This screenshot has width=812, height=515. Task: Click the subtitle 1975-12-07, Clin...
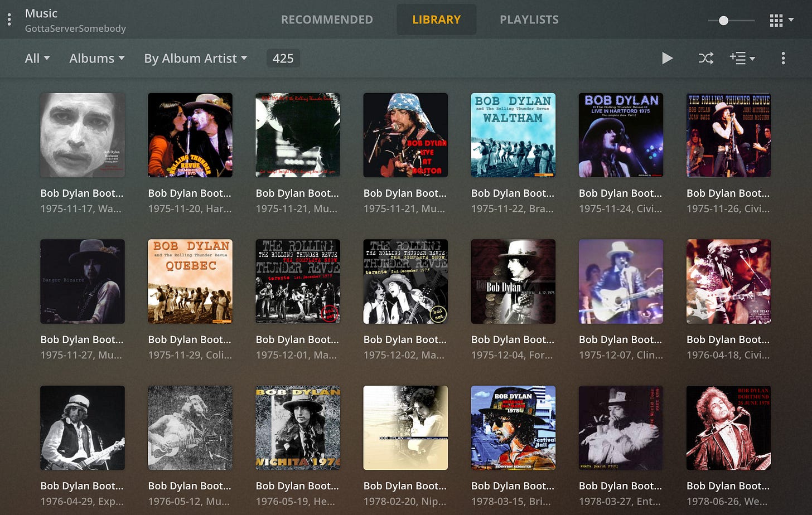tap(621, 355)
